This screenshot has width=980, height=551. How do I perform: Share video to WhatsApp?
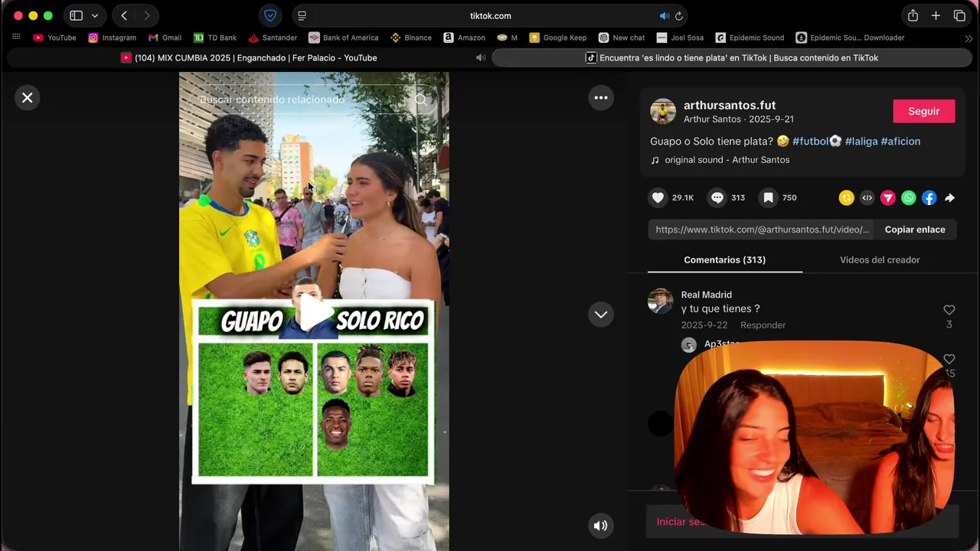908,198
